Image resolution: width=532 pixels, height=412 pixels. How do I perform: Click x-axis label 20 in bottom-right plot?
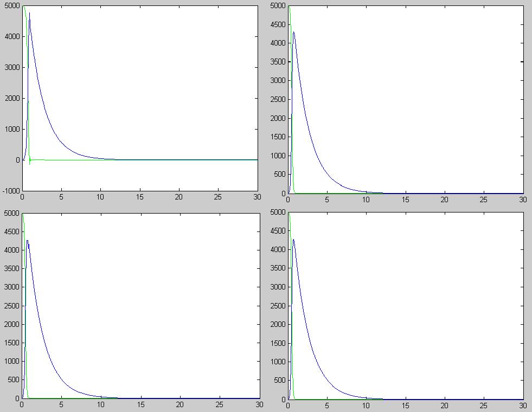tap(444, 405)
